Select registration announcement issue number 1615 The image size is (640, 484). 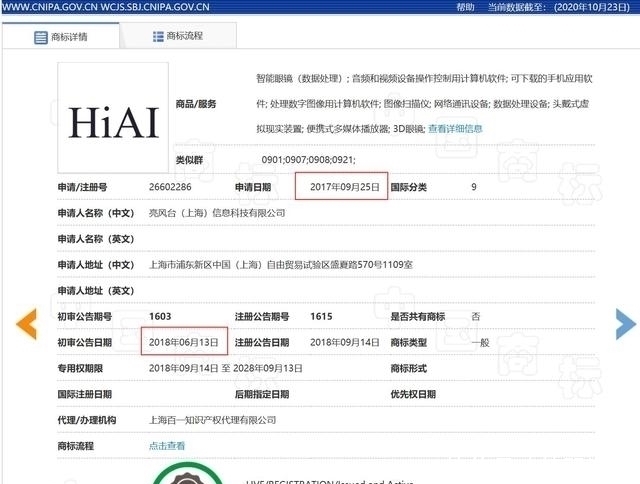[x=321, y=316]
